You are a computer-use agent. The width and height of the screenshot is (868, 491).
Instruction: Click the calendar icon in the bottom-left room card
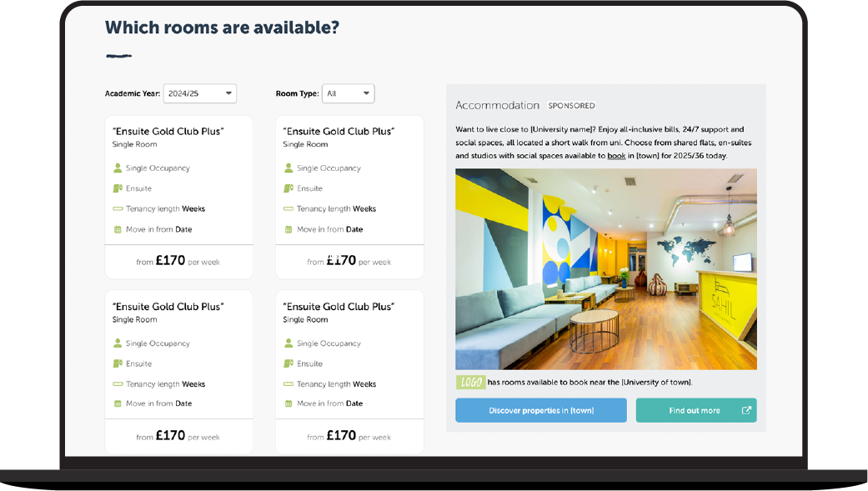118,403
